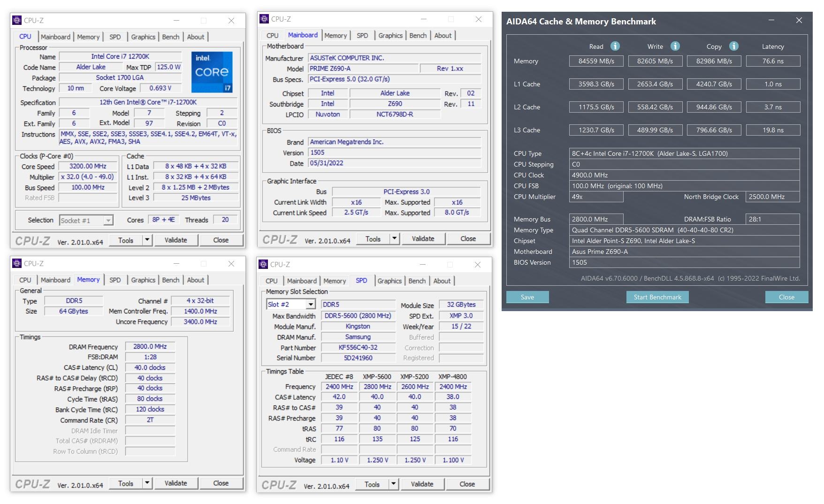Image resolution: width=824 pixels, height=504 pixels.
Task: Click the Core Voltage 0.693 V value
Action: pyautogui.click(x=160, y=88)
